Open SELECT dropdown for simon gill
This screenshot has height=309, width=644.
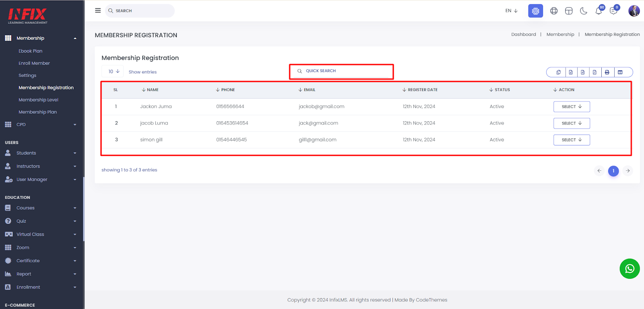pyautogui.click(x=572, y=140)
